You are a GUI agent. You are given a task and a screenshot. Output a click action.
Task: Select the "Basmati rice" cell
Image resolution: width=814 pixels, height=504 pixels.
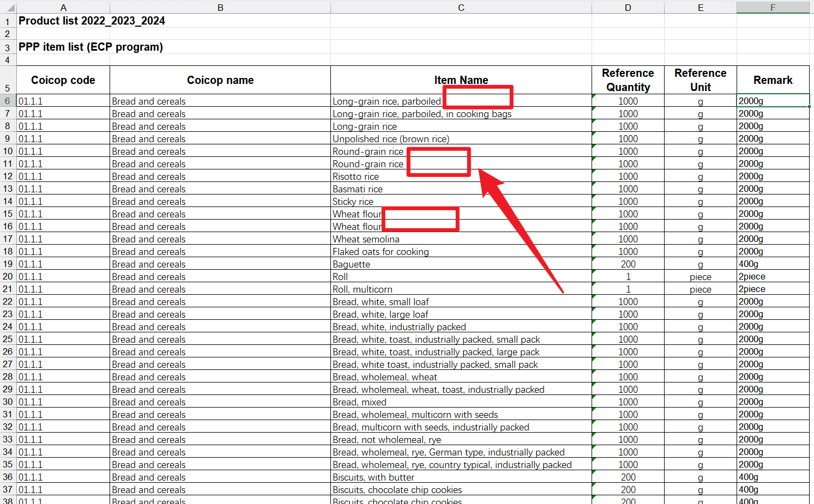(358, 189)
